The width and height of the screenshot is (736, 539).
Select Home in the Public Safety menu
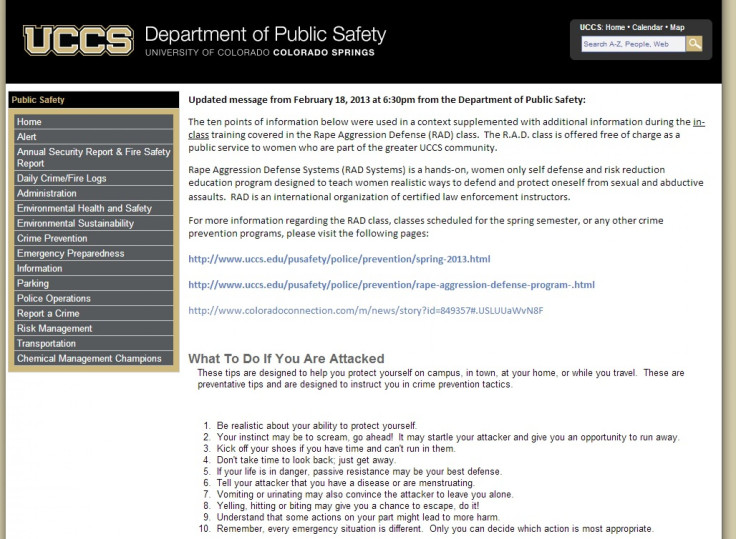tap(93, 122)
